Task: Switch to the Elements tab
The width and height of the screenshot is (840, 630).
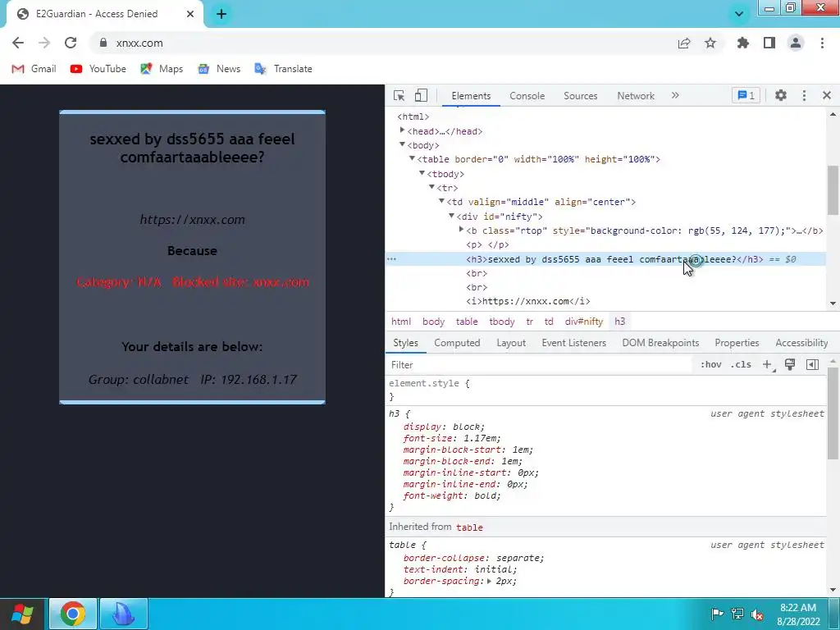Action: coord(471,96)
